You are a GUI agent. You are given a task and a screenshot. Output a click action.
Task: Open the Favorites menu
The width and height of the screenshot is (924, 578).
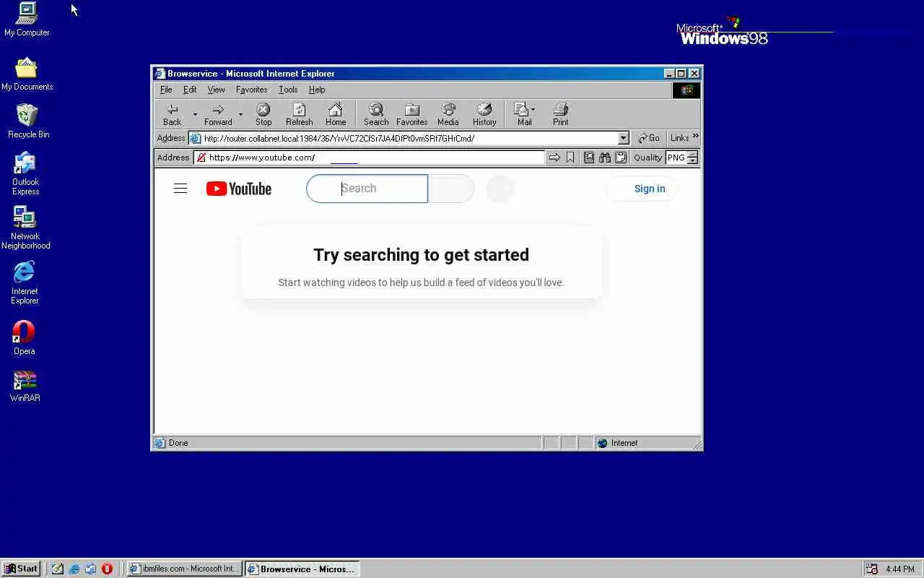point(251,90)
